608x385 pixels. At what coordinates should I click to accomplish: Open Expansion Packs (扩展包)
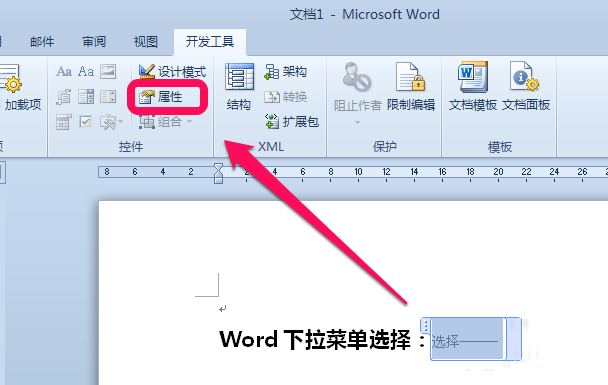pyautogui.click(x=292, y=122)
